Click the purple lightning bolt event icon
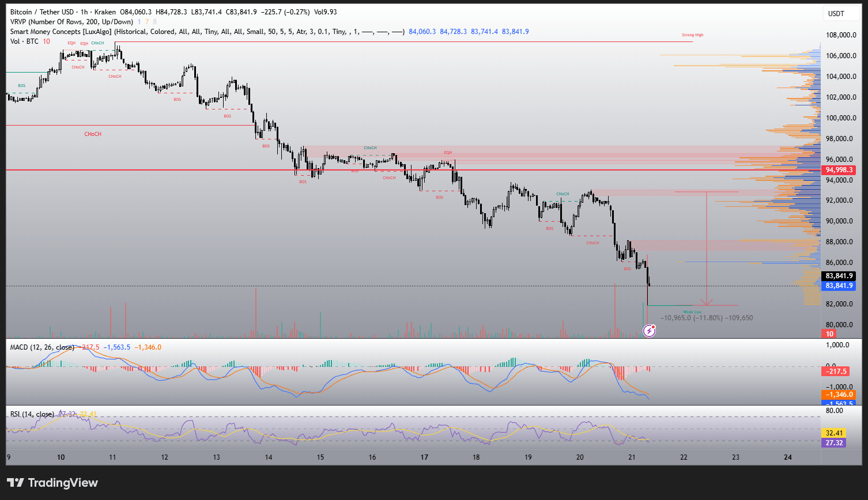 650,330
